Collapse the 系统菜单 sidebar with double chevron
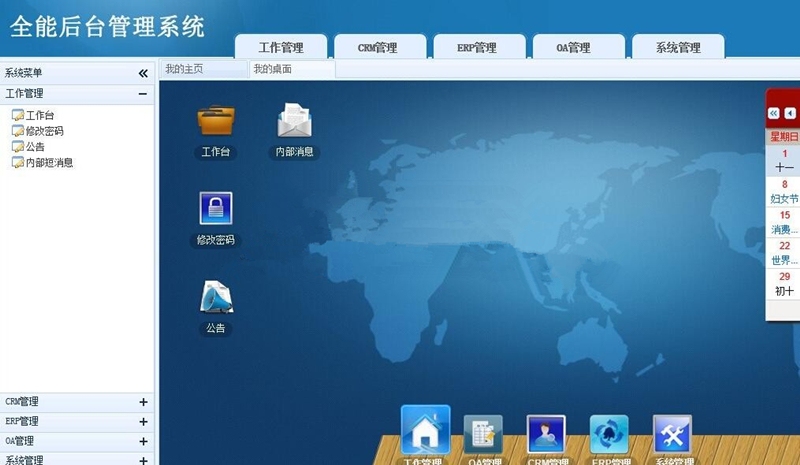Viewport: 800px width, 465px height. point(143,74)
